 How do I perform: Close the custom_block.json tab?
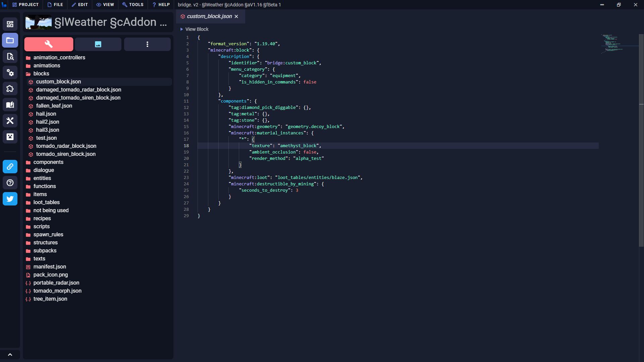(236, 16)
